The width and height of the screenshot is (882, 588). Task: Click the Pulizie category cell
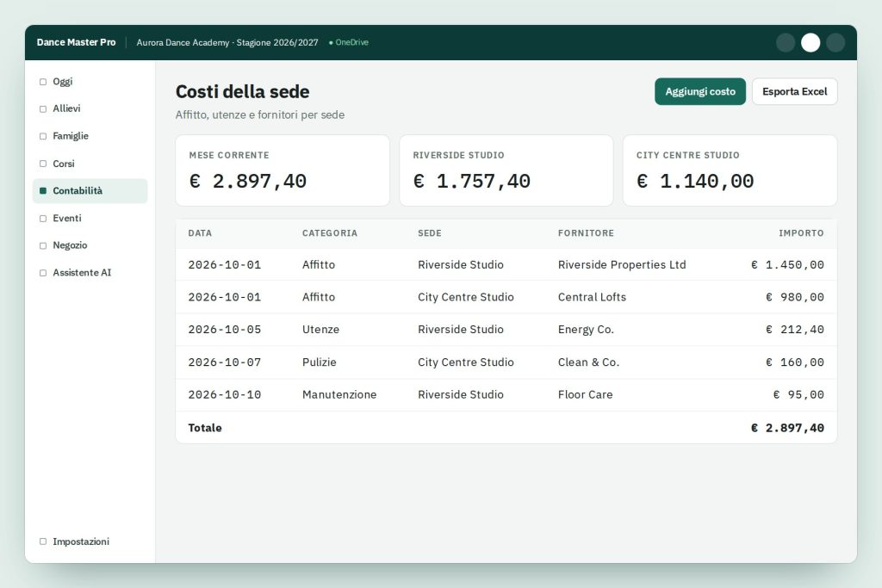click(x=319, y=362)
